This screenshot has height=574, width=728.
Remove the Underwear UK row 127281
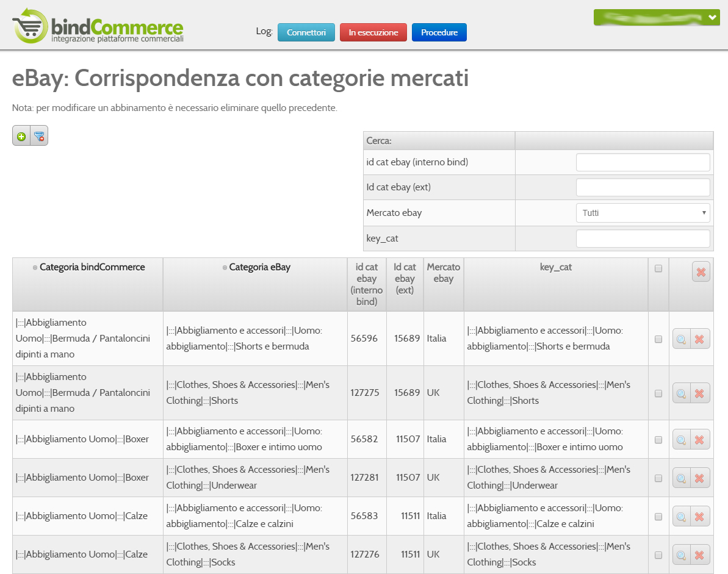[x=699, y=478]
